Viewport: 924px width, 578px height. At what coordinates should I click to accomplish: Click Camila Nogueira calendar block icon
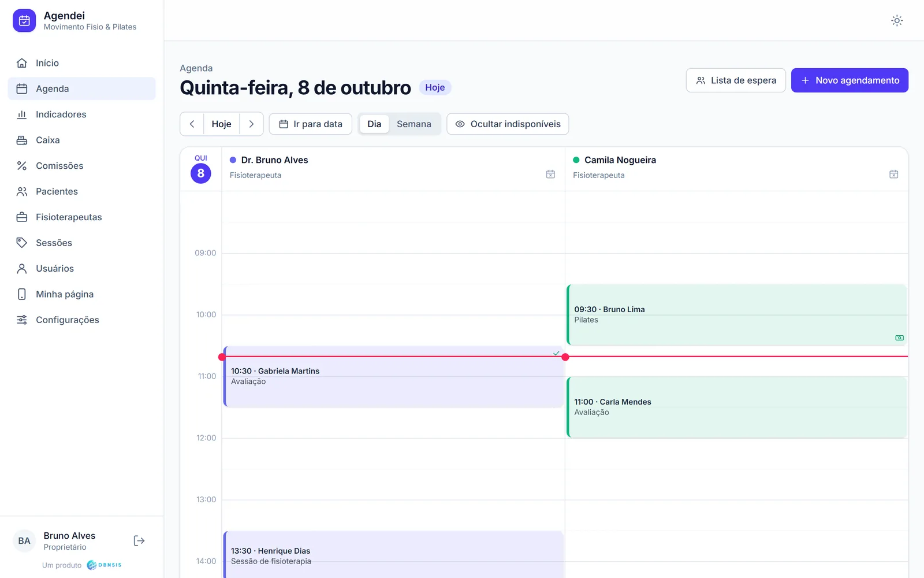[893, 175]
